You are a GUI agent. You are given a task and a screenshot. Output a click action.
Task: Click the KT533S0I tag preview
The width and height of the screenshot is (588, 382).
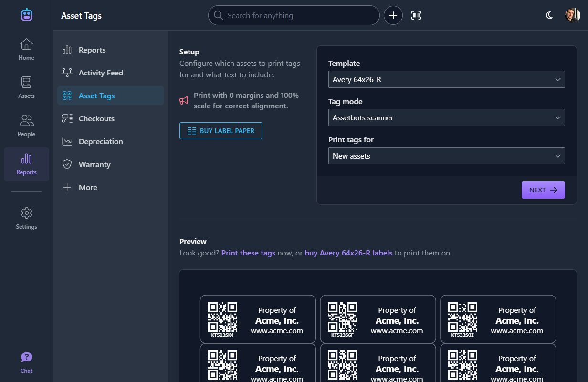tap(498, 319)
